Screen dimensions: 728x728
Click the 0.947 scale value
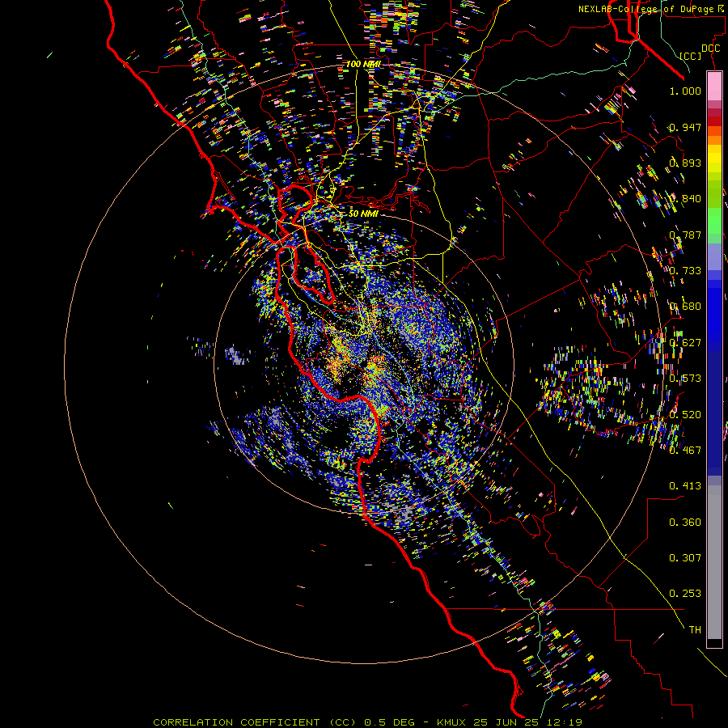click(685, 127)
